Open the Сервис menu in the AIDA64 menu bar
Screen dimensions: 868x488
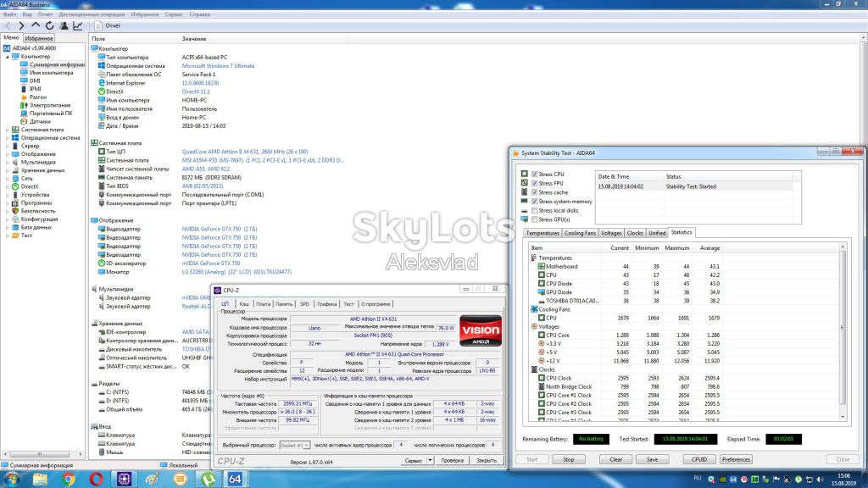pos(174,14)
